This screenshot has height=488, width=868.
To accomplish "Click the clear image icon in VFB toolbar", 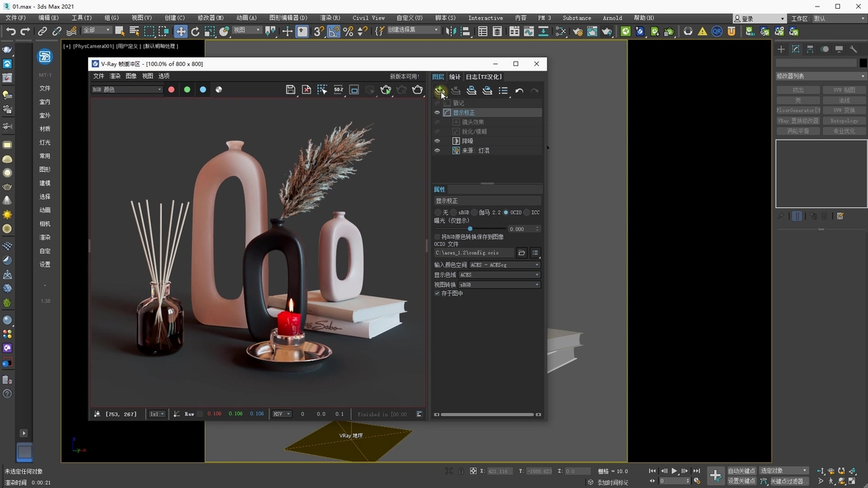I will 307,90.
